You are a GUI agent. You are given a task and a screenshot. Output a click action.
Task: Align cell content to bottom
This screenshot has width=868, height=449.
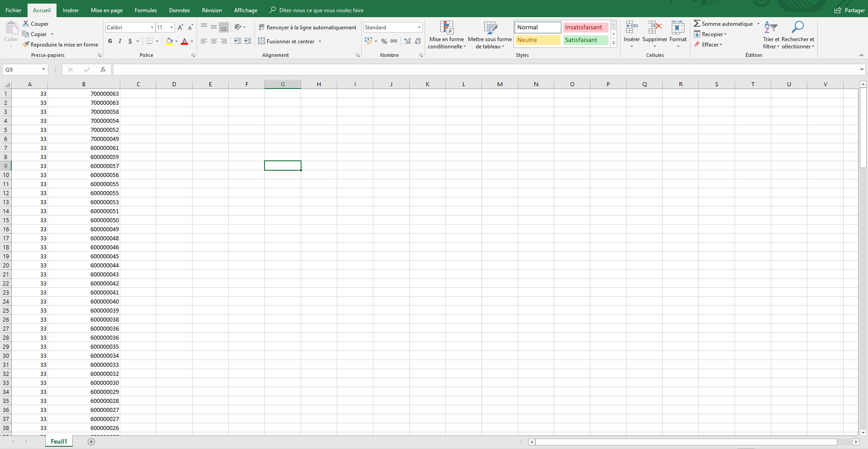(x=224, y=28)
